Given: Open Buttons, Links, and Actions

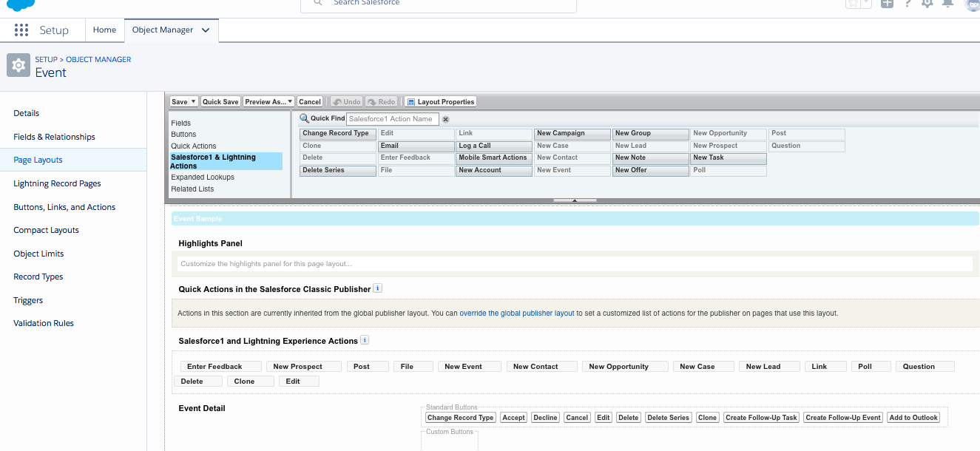Looking at the screenshot, I should [x=65, y=207].
